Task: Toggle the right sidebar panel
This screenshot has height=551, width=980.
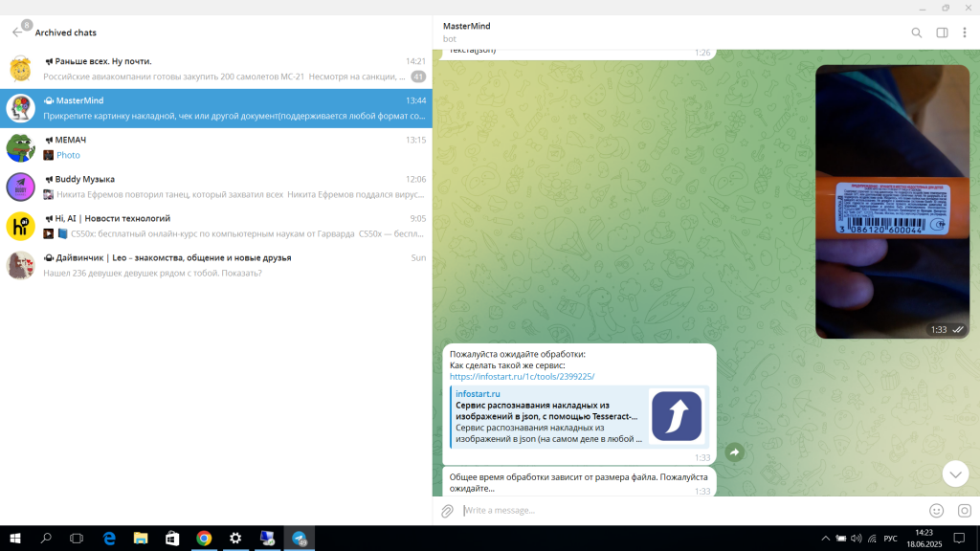Action: [x=942, y=33]
